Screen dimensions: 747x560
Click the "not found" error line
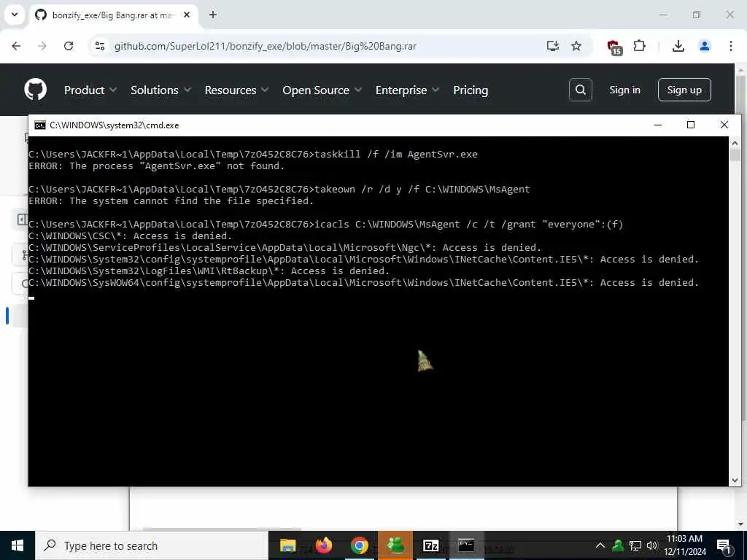pos(157,166)
